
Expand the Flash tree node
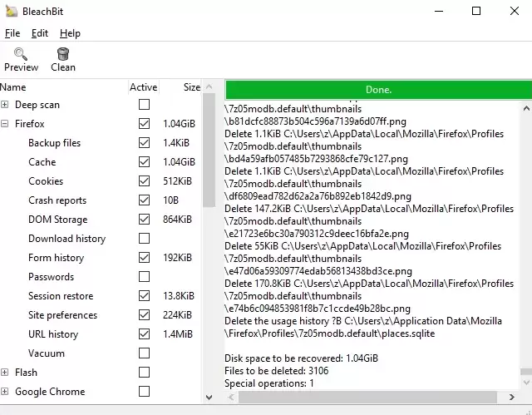(5, 373)
